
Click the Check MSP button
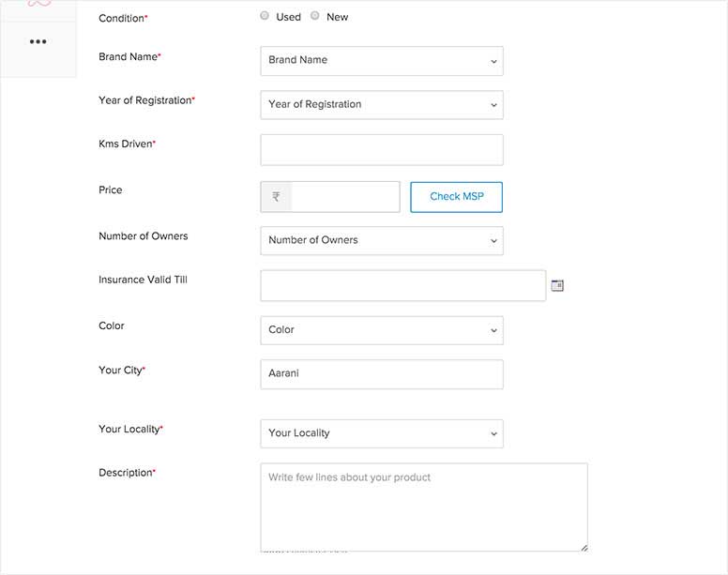click(x=456, y=197)
